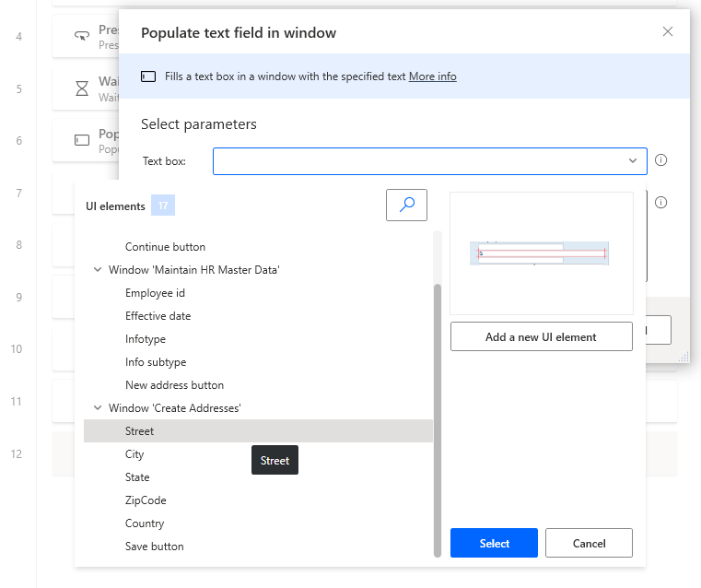Select the Street element
This screenshot has width=701, height=588.
pos(258,431)
